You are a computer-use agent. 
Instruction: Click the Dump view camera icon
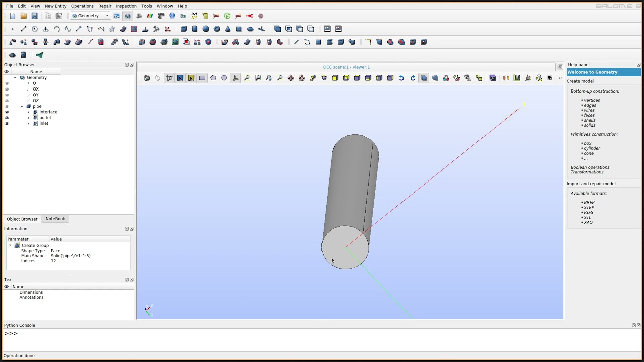click(147, 78)
